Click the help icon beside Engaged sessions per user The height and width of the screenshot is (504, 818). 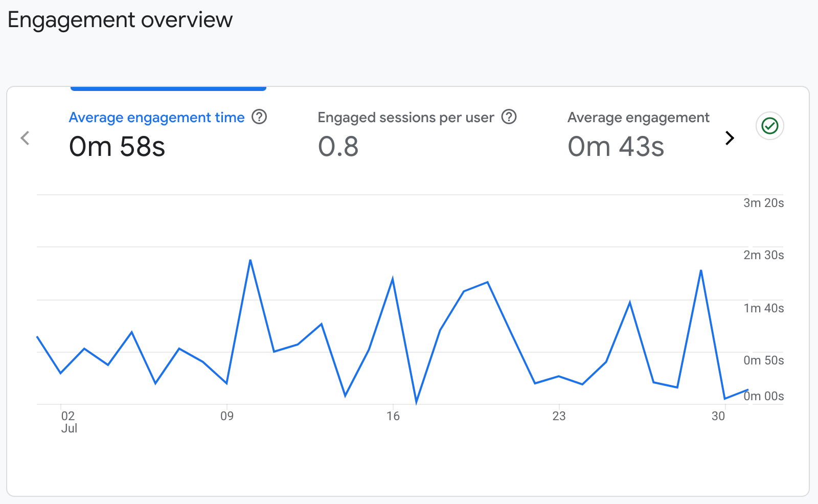tap(509, 117)
